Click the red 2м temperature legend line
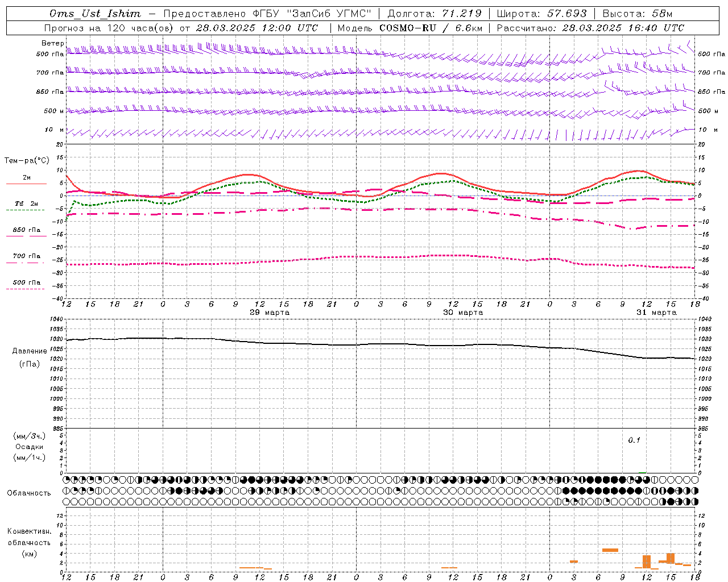 (26, 184)
